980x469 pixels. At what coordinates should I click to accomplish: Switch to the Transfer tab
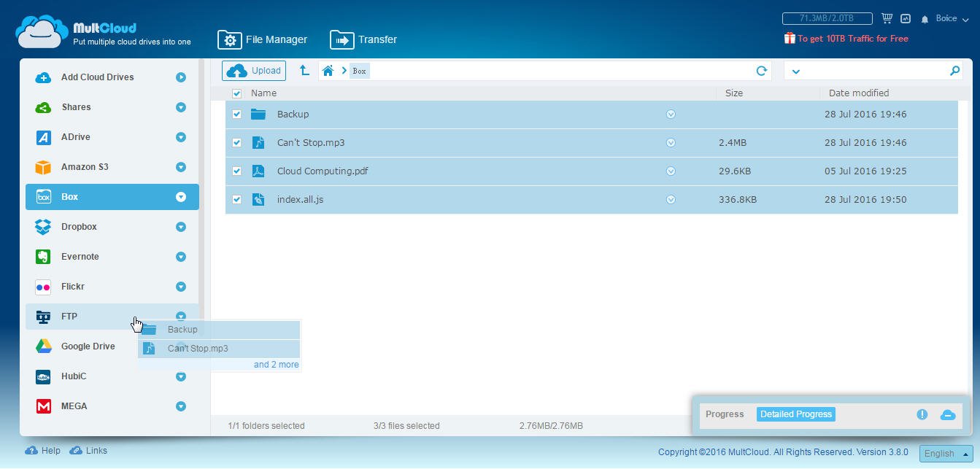coord(363,39)
